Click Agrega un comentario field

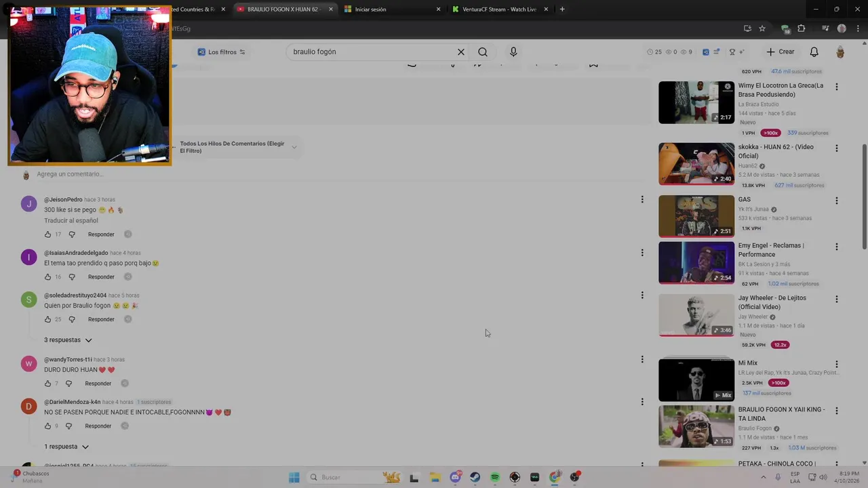[70, 174]
